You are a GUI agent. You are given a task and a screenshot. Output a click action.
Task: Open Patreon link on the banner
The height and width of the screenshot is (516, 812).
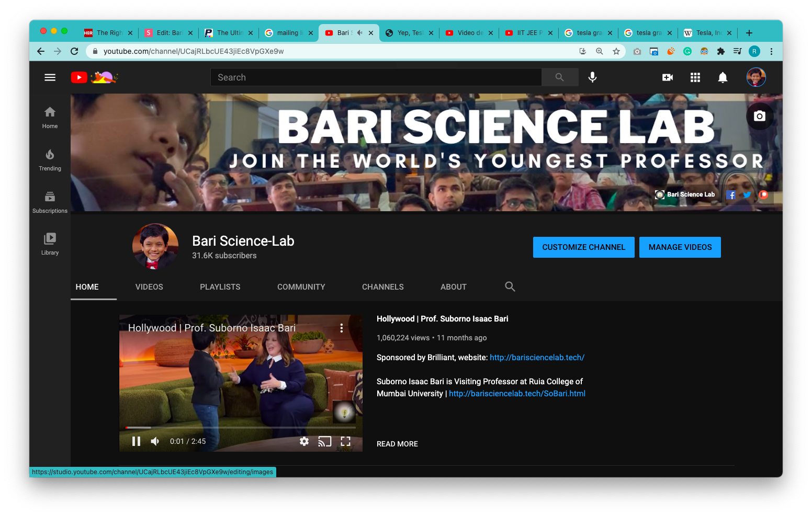(x=763, y=195)
